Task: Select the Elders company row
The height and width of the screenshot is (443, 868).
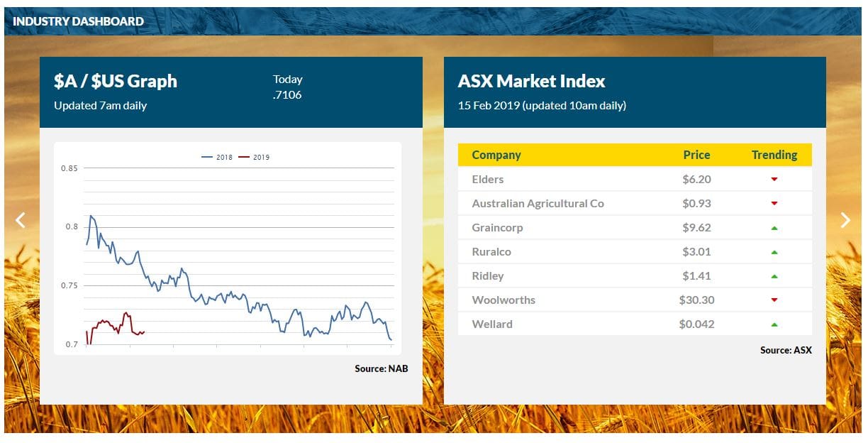Action: (x=635, y=179)
